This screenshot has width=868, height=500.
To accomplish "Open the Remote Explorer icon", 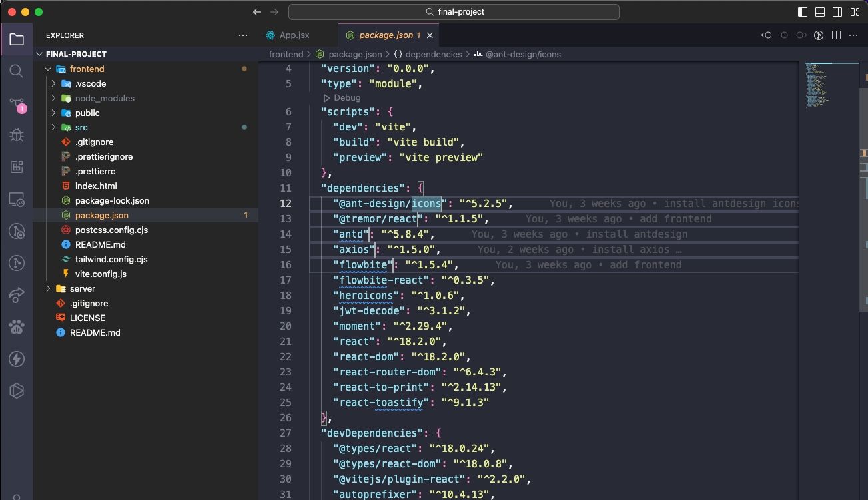I will pyautogui.click(x=17, y=199).
